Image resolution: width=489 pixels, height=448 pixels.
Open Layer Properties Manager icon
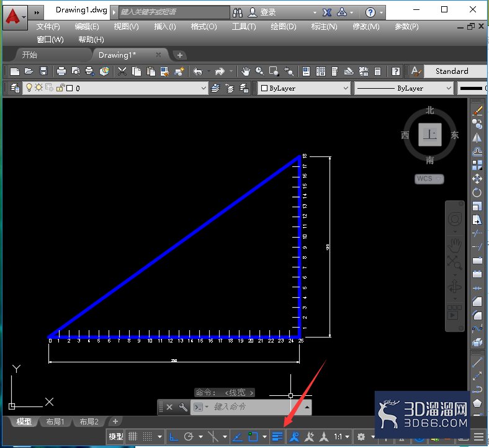tap(15, 88)
